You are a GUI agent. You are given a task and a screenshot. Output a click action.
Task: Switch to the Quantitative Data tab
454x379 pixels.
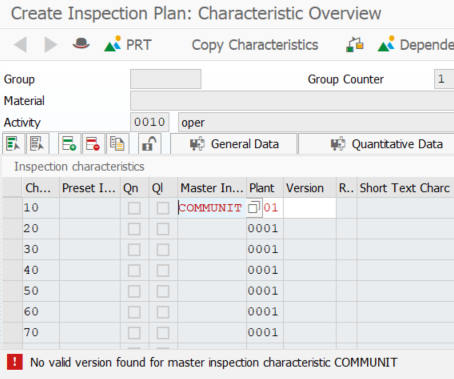(376, 144)
